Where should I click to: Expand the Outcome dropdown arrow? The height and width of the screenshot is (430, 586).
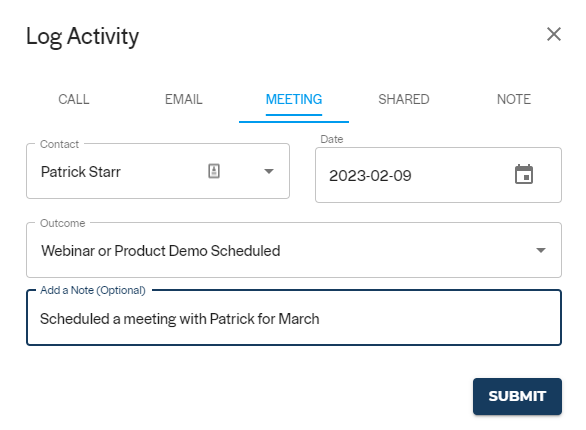coord(540,250)
